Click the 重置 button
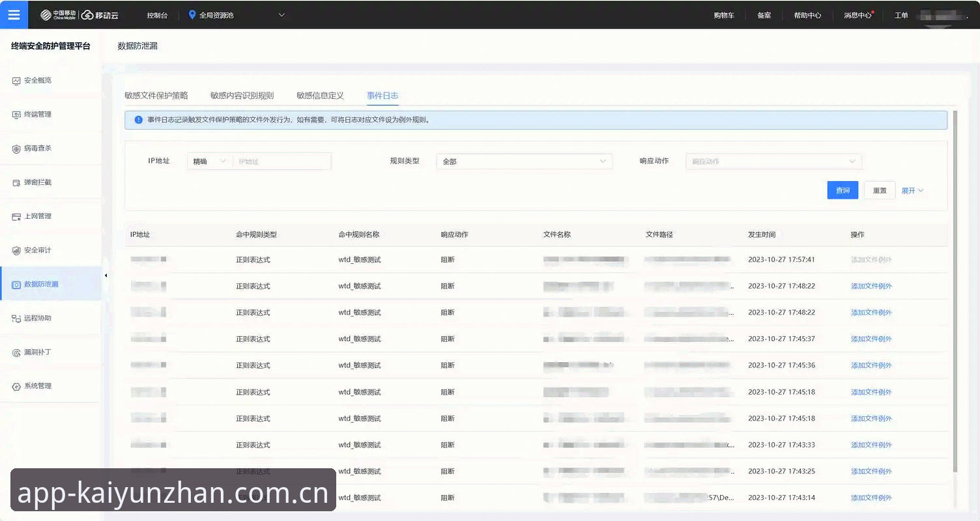This screenshot has height=521, width=980. point(880,190)
